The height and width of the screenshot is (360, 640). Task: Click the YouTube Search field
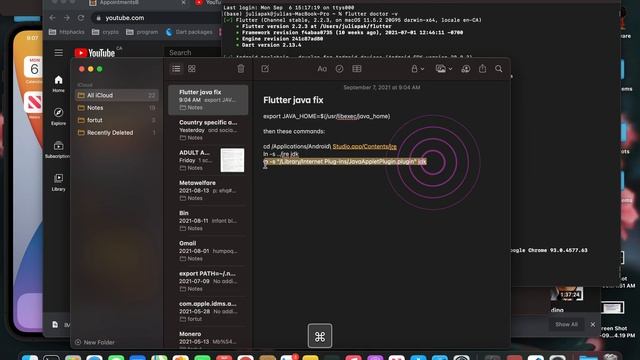pyautogui.click(x=193, y=53)
